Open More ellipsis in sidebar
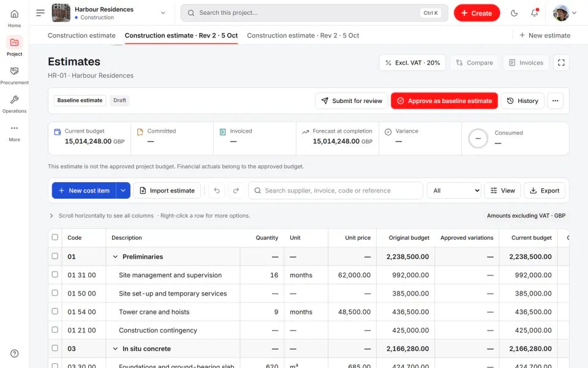588x368 pixels. pos(14,128)
